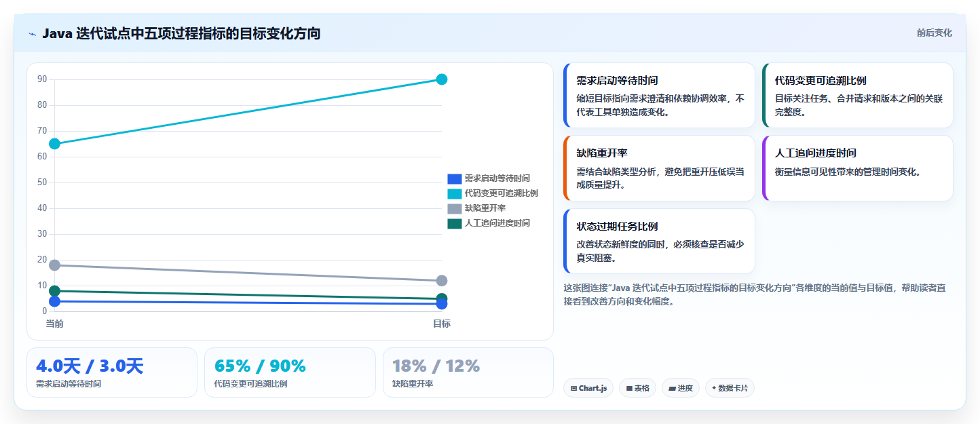Click legend label 人工追问进度时间
980x424 pixels.
pyautogui.click(x=497, y=223)
